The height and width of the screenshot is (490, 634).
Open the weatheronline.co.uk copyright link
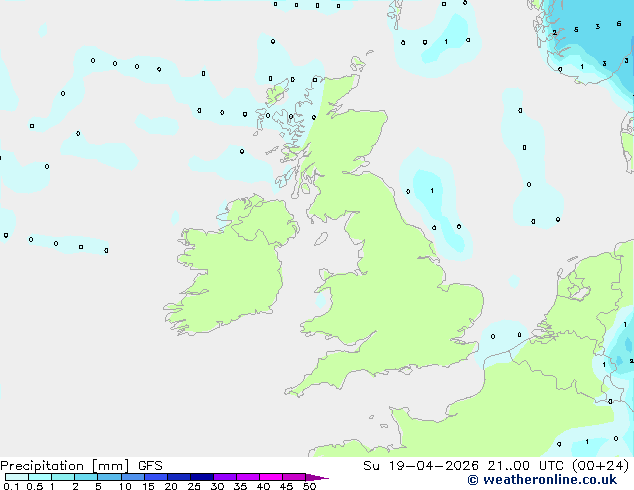[x=542, y=480]
